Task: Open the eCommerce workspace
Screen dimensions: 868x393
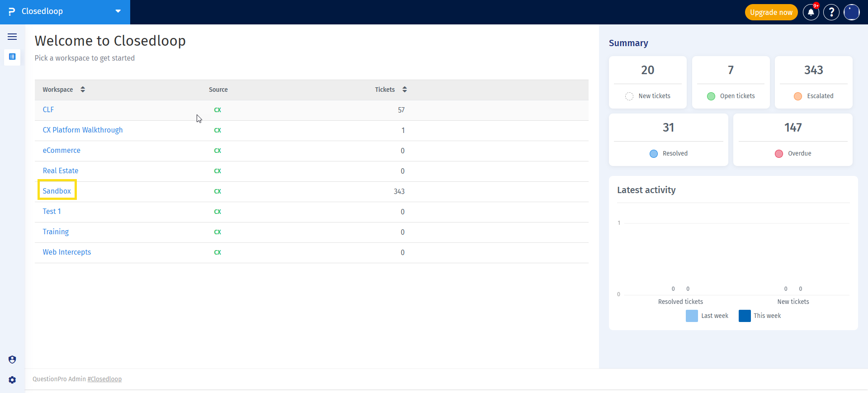Action: point(61,150)
